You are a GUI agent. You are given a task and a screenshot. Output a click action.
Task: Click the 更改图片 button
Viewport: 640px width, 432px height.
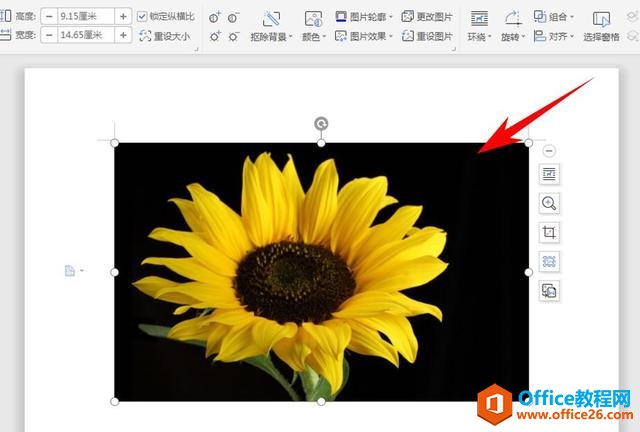point(427,17)
